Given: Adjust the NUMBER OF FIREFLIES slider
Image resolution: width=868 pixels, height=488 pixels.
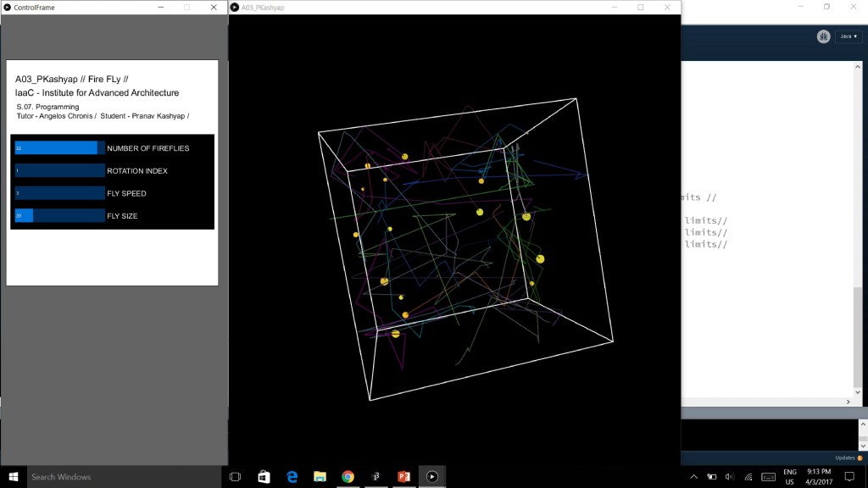Looking at the screenshot, I should [x=59, y=148].
